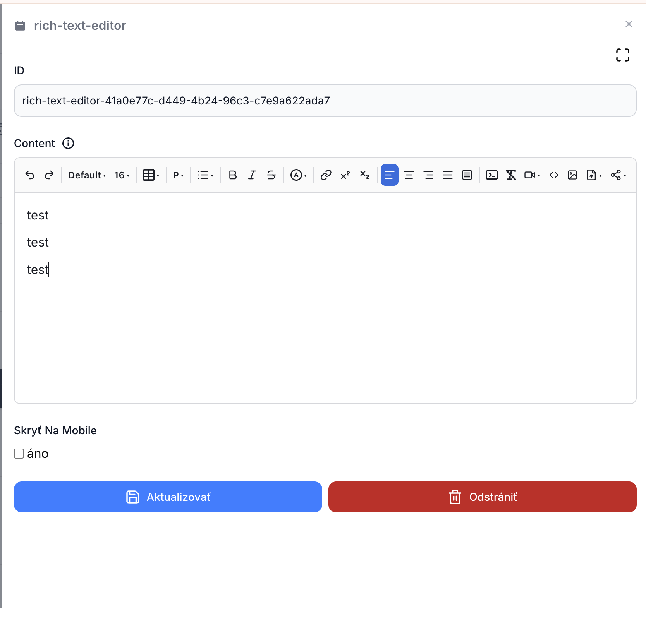
Task: Open the table insert dropdown
Action: 151,175
